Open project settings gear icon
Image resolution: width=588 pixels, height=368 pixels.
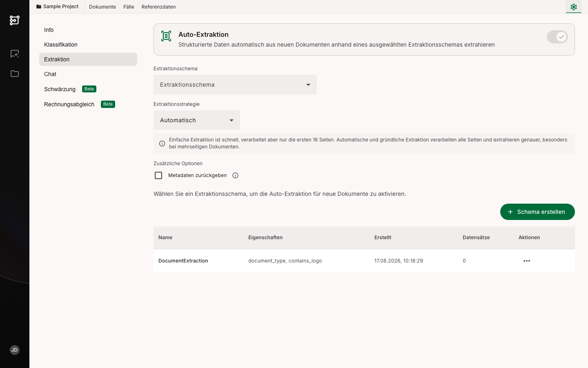click(574, 7)
